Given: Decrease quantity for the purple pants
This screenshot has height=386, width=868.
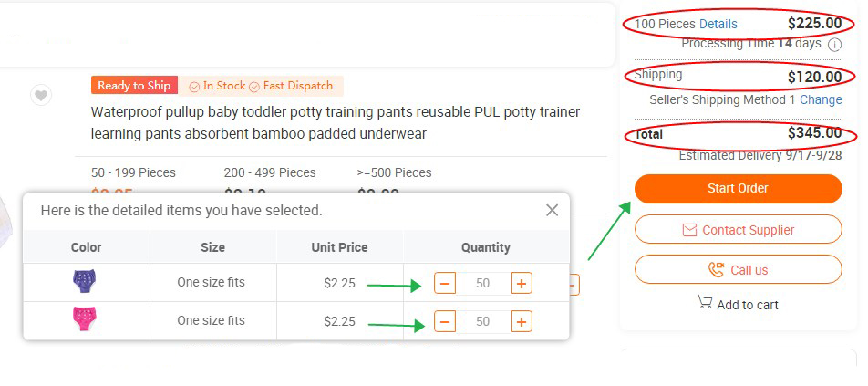Looking at the screenshot, I should [445, 283].
